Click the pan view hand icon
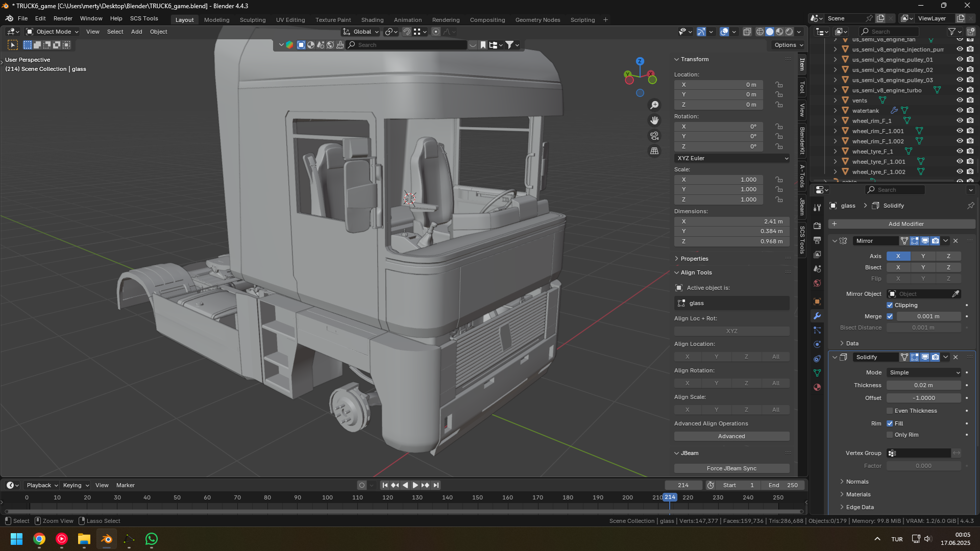Viewport: 980px width, 551px height. [654, 120]
